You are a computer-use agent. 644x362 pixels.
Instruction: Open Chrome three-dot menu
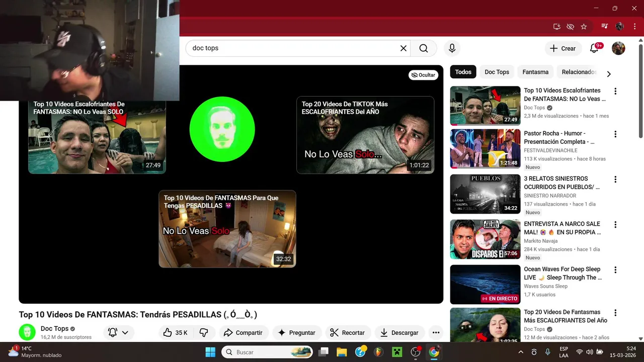click(634, 27)
